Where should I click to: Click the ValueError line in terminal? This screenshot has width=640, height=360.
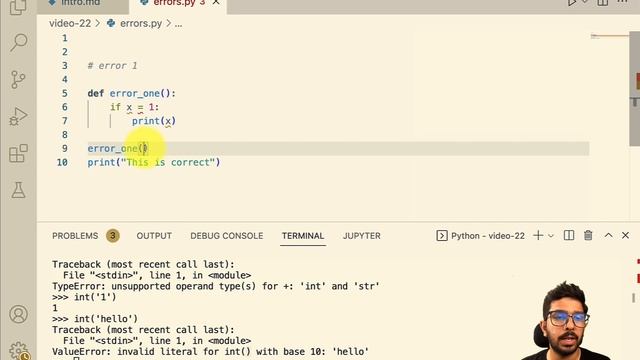211,351
